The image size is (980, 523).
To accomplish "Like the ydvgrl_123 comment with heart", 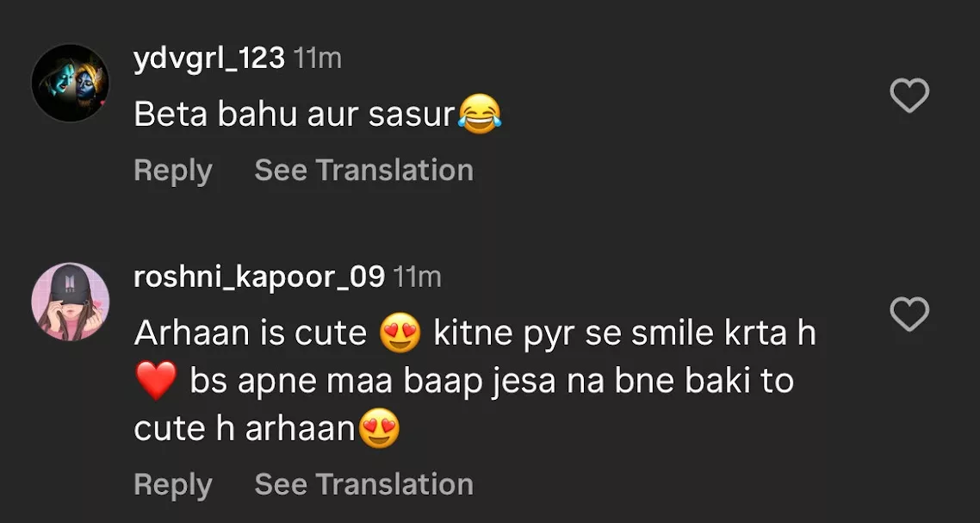I will [x=909, y=96].
